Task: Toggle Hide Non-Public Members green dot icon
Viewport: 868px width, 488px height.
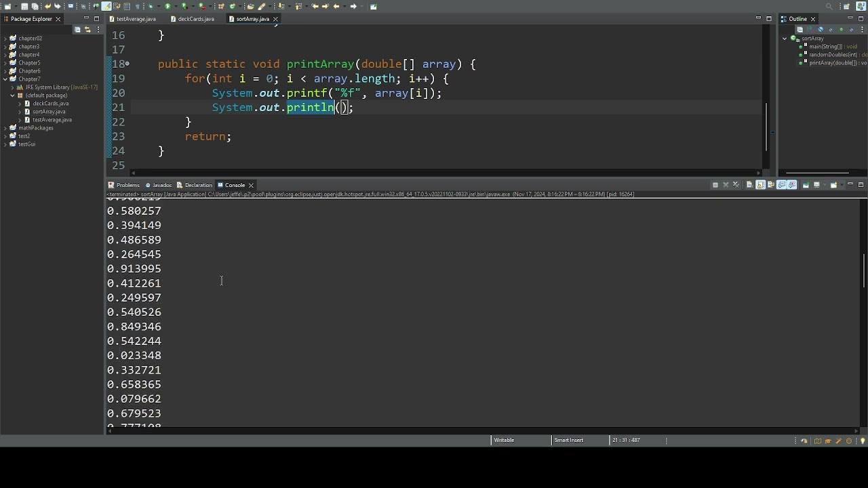Action: pos(842,29)
